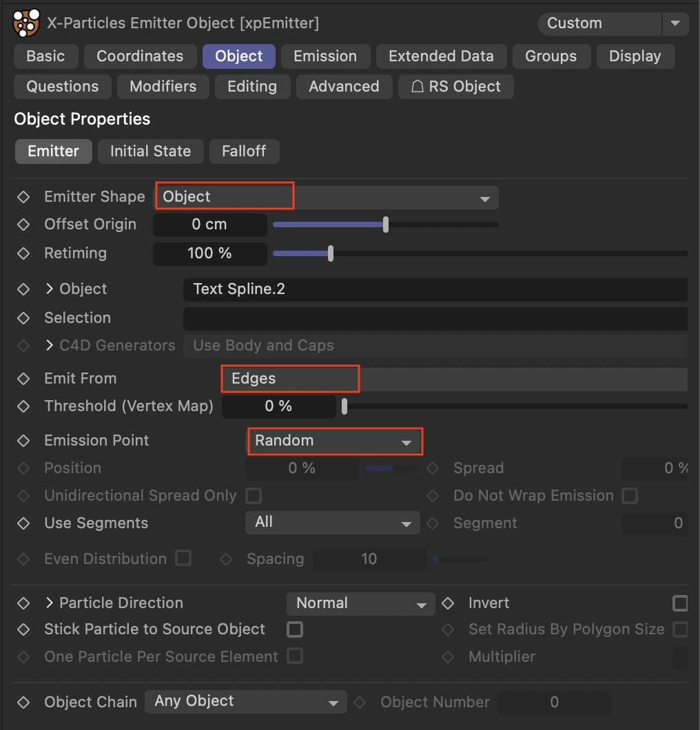700x730 pixels.
Task: Toggle Do Not Wrap Emission checkbox
Action: (630, 496)
